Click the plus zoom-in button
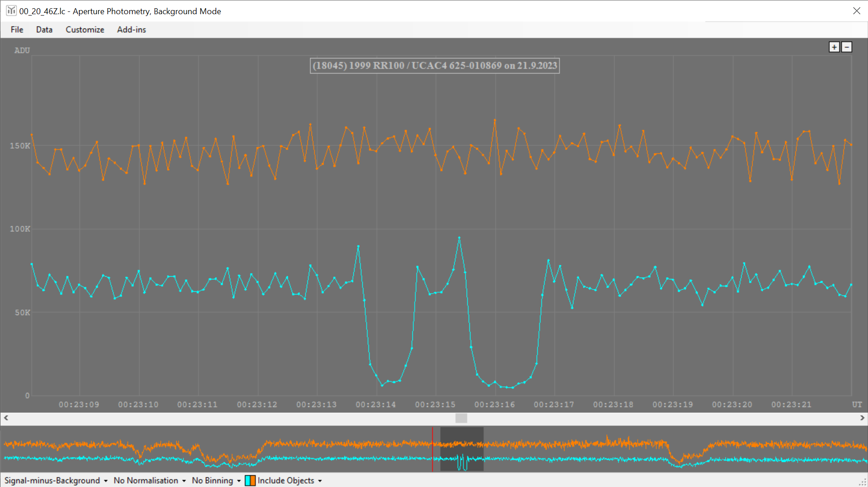Image resolution: width=868 pixels, height=487 pixels. click(x=834, y=47)
